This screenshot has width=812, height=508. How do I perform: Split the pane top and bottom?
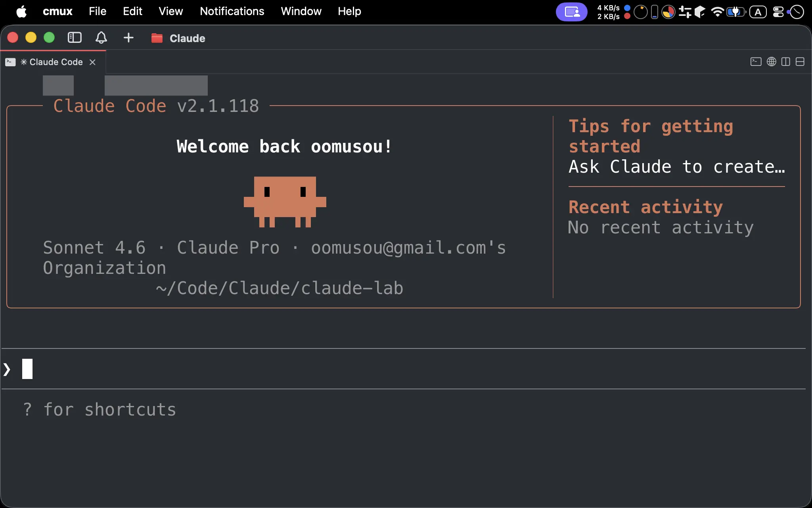tap(800, 62)
